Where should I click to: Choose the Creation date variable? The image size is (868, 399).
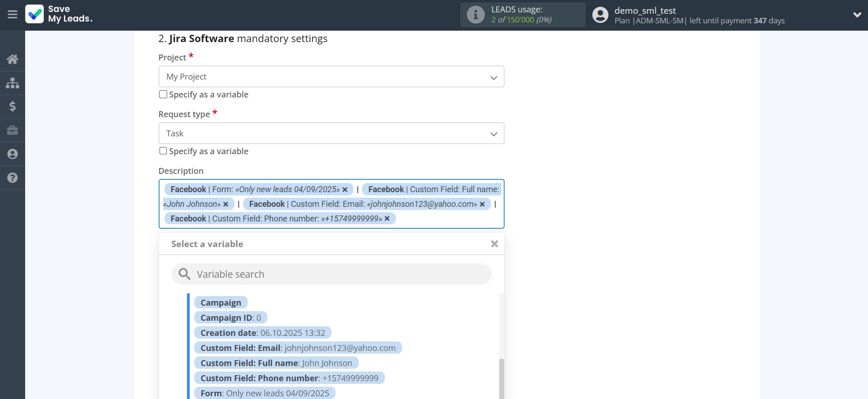[262, 333]
